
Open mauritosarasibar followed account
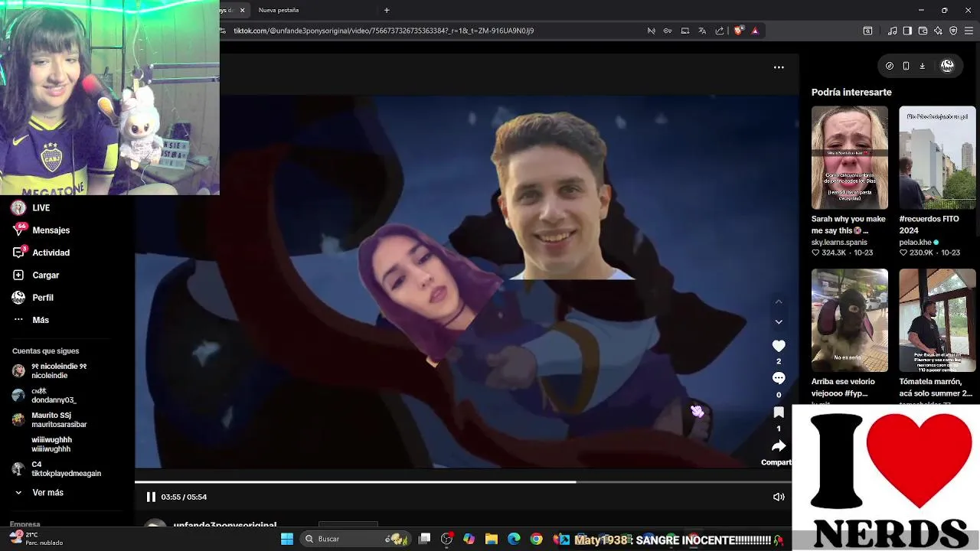point(51,419)
